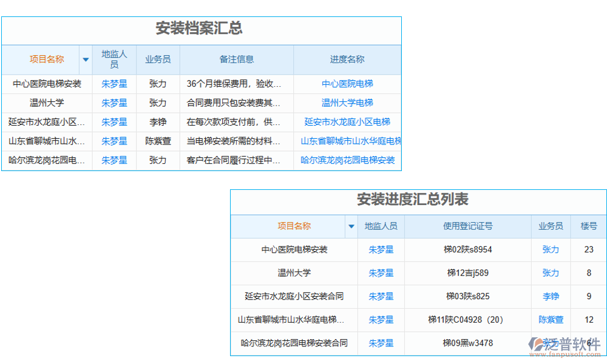Click 朱梦星 link for 哈尔滨龙岗花园电梯安装合同
Image resolution: width=607 pixels, height=364 pixels.
(381, 343)
